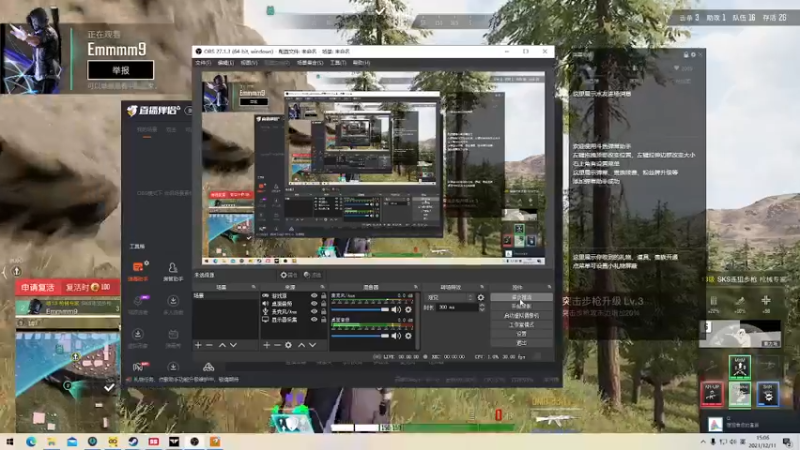The width and height of the screenshot is (800, 450).
Task: Pop out the Scenes dock via its header icon
Action: point(254,287)
